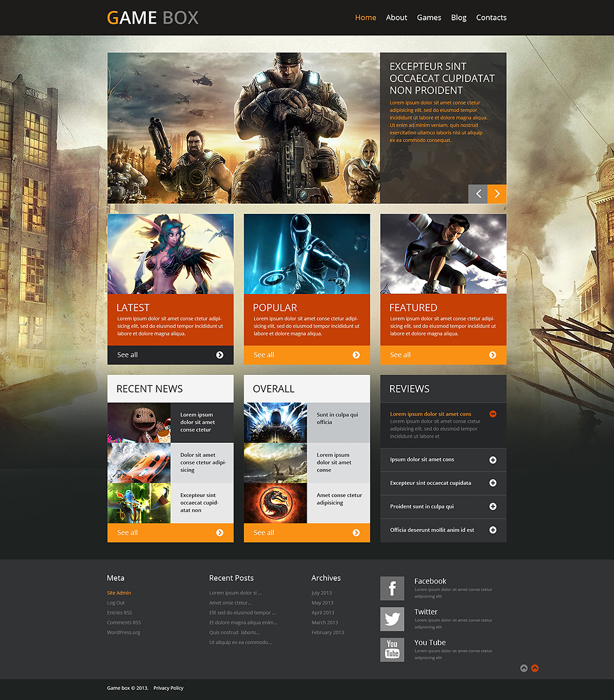614x700 pixels.
Task: Open recent post 'Ut aliquip ex ea commodo...'
Action: [241, 643]
